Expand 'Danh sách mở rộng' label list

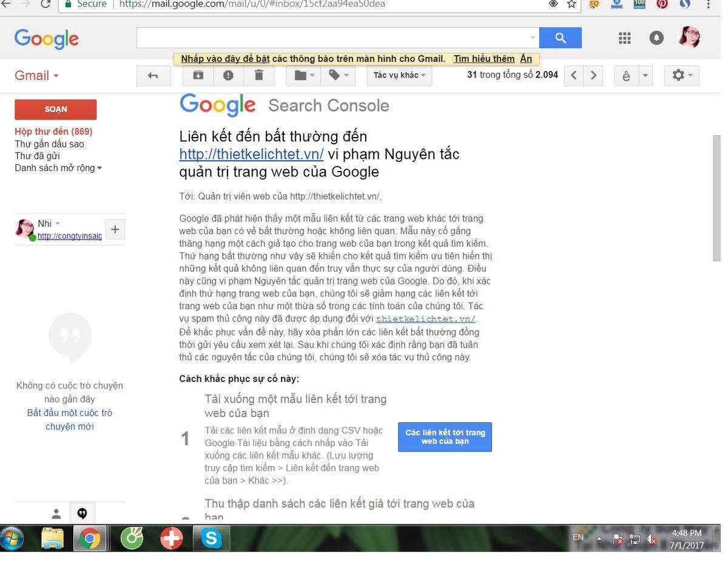(58, 168)
